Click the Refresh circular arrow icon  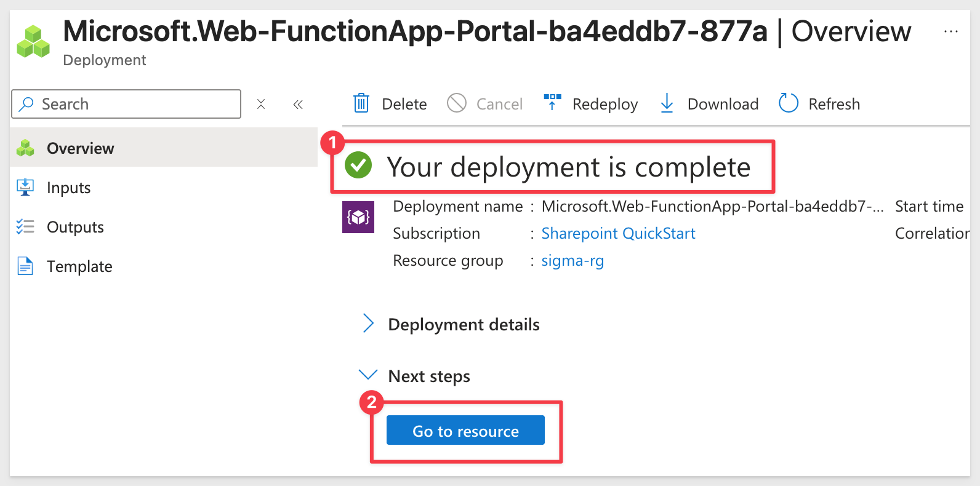(x=789, y=103)
